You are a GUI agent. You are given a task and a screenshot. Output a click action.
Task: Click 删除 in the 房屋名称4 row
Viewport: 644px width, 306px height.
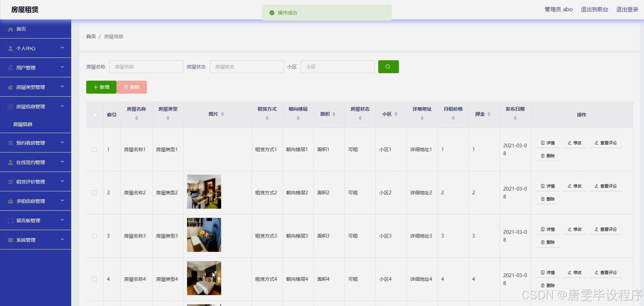(x=548, y=285)
